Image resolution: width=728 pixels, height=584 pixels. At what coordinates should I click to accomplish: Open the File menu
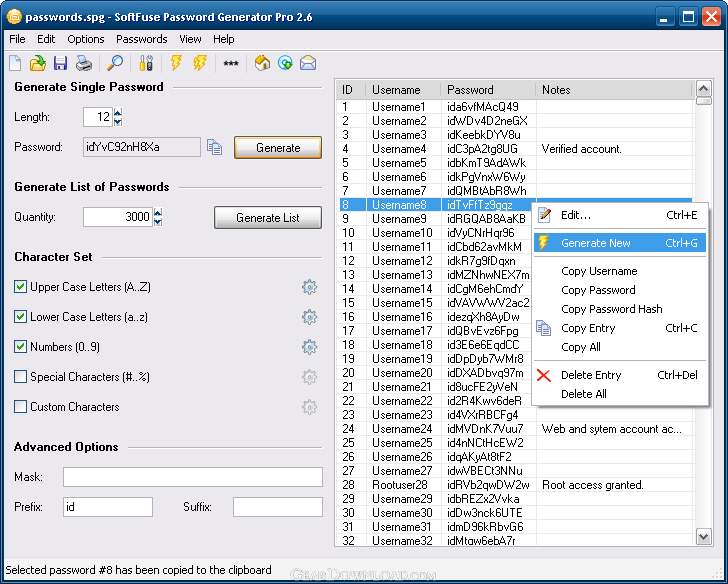point(17,39)
